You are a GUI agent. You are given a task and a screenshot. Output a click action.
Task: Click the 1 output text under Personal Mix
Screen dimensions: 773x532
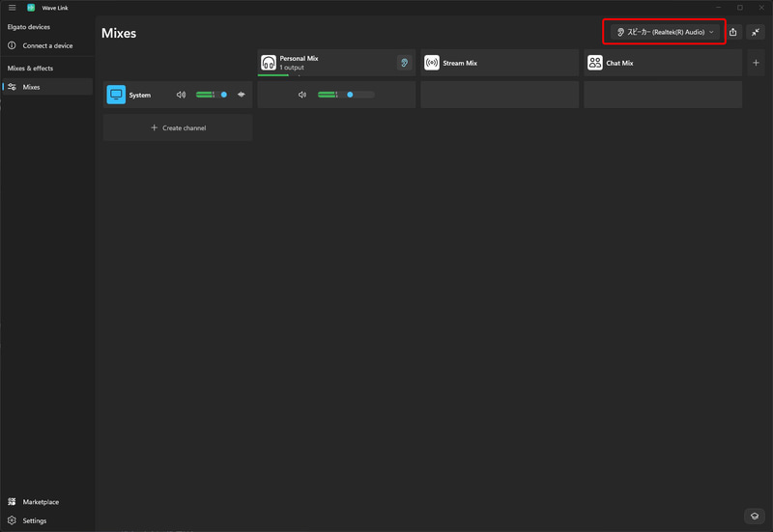(292, 68)
